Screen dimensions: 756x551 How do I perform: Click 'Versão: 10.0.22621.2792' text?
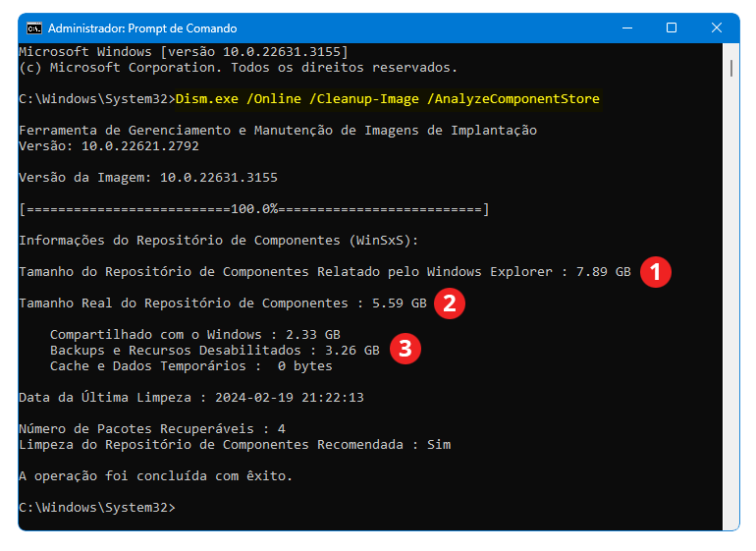(109, 146)
